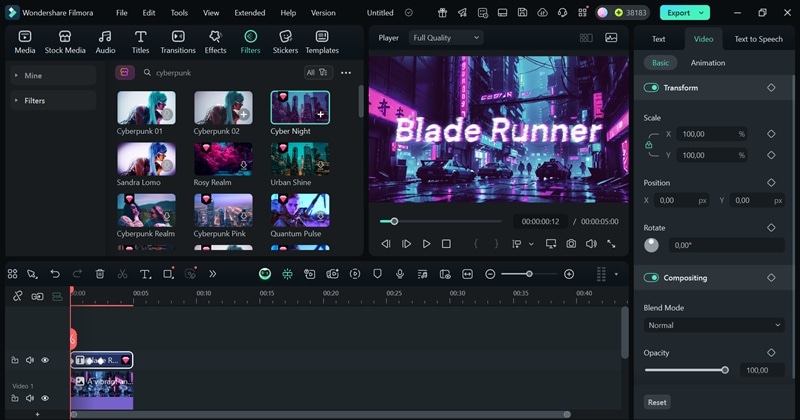Screen dimensions: 800x420
Task: Open the Blend Mode Normal dropdown
Action: pos(714,325)
